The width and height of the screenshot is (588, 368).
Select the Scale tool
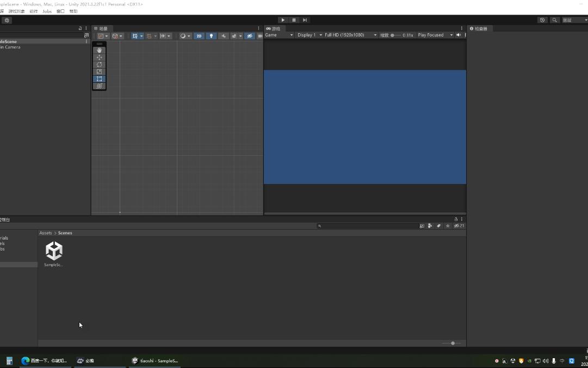pos(99,71)
